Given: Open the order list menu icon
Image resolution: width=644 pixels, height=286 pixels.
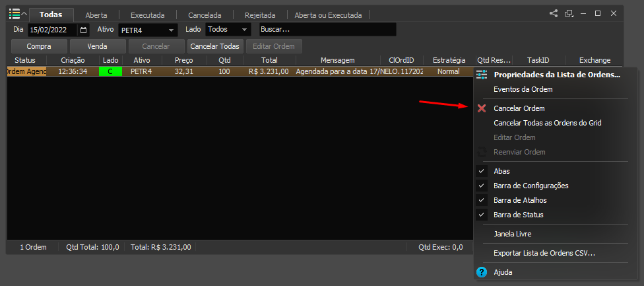Looking at the screenshot, I should click(15, 14).
